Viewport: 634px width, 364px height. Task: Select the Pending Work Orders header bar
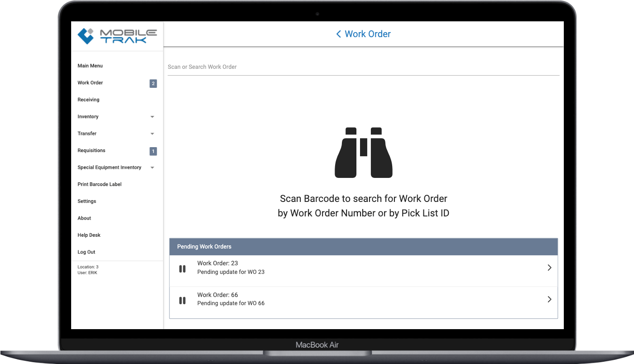[363, 246]
